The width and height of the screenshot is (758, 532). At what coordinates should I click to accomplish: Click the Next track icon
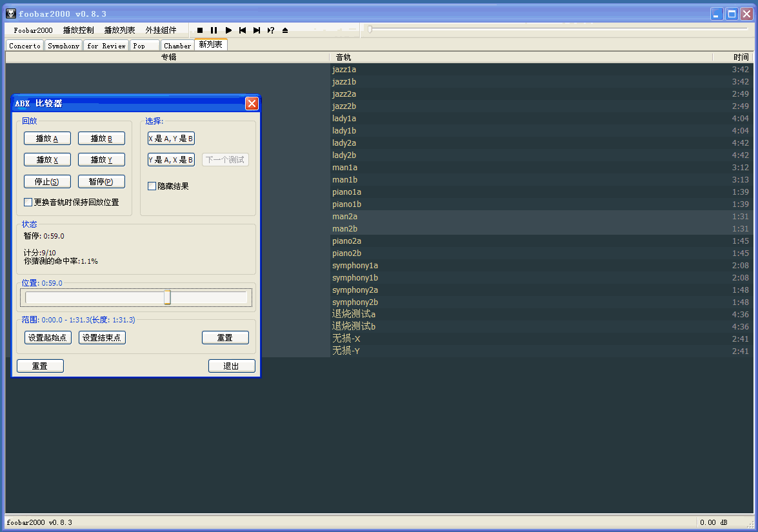(x=257, y=30)
